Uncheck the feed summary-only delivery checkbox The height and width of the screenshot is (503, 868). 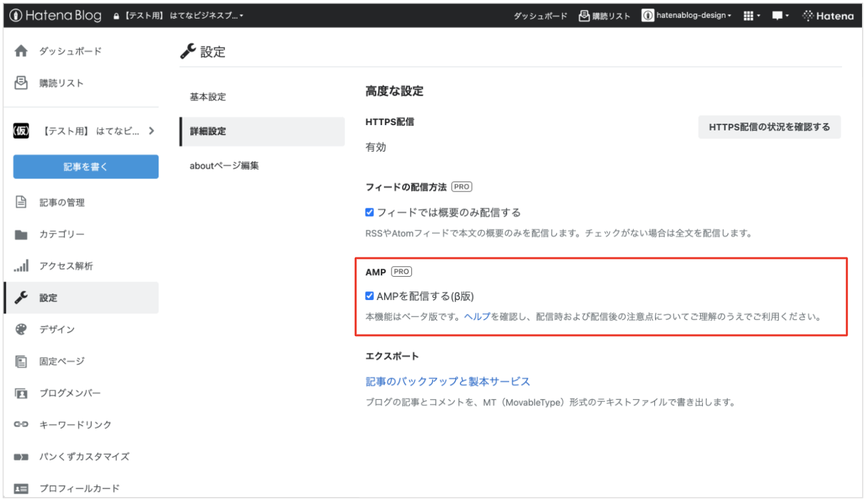[x=370, y=212]
